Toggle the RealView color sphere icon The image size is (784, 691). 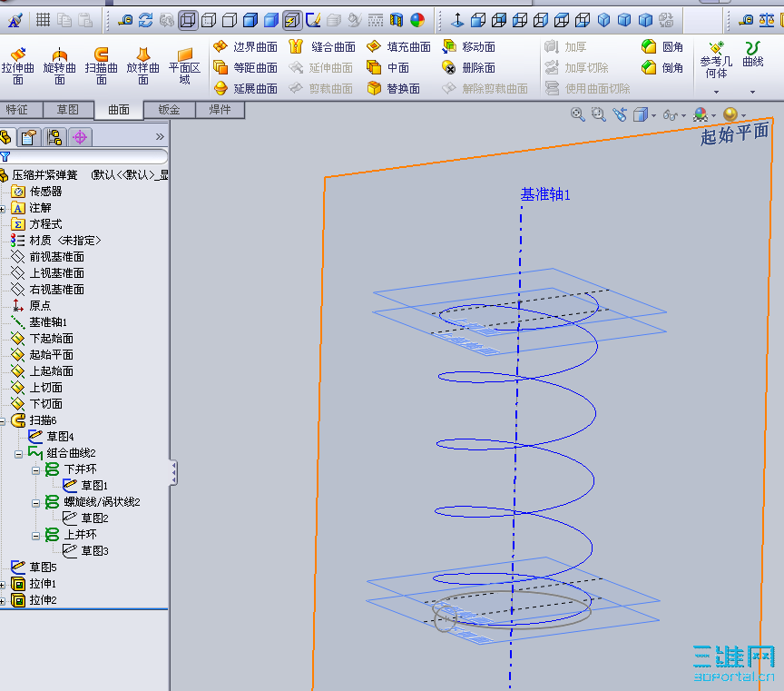pos(417,21)
